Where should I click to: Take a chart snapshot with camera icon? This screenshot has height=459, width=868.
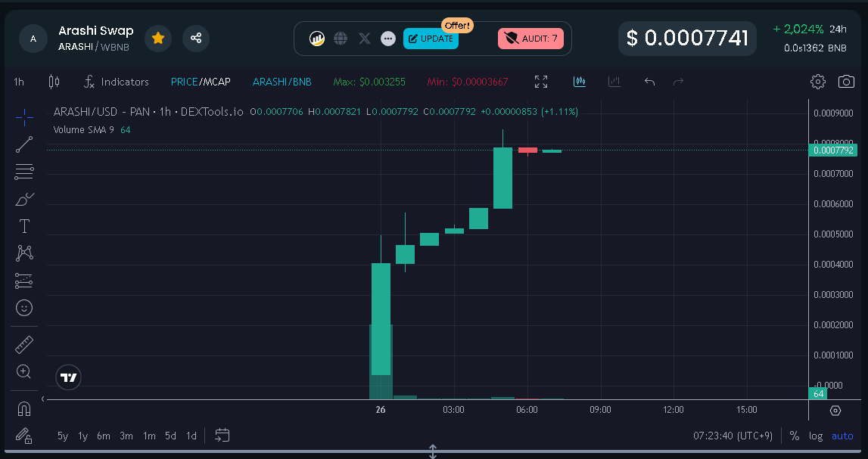[x=846, y=82]
